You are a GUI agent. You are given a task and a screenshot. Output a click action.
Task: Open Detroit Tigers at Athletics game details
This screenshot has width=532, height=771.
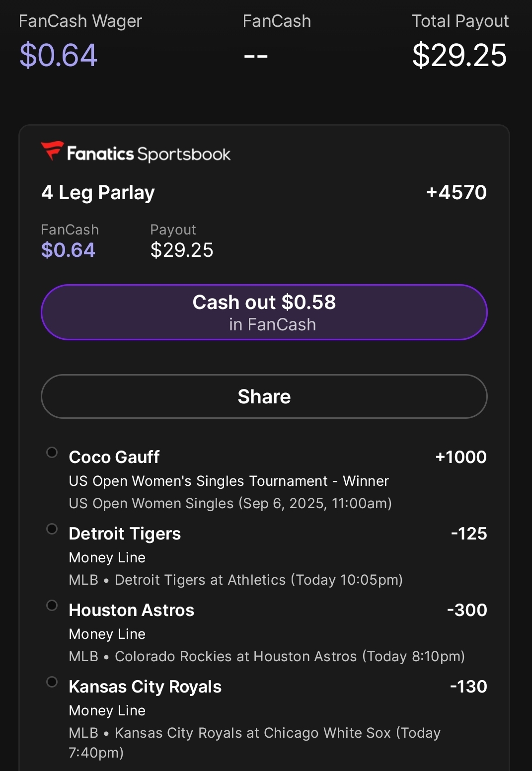pos(236,580)
